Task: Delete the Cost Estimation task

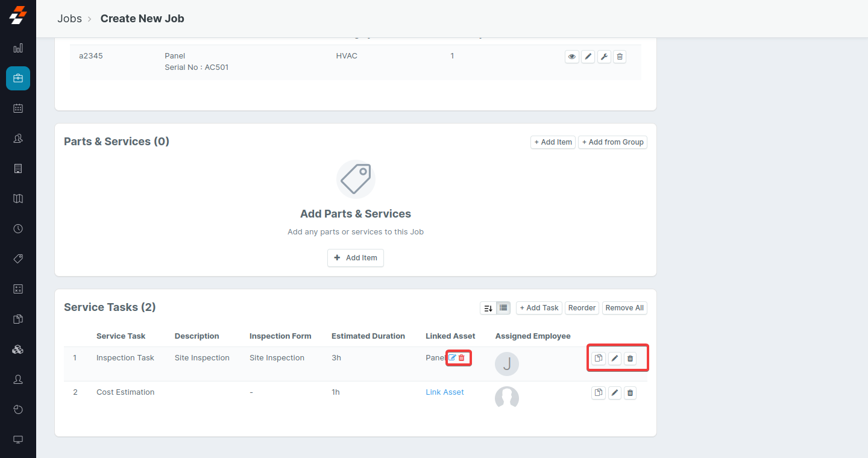Action: (x=630, y=393)
